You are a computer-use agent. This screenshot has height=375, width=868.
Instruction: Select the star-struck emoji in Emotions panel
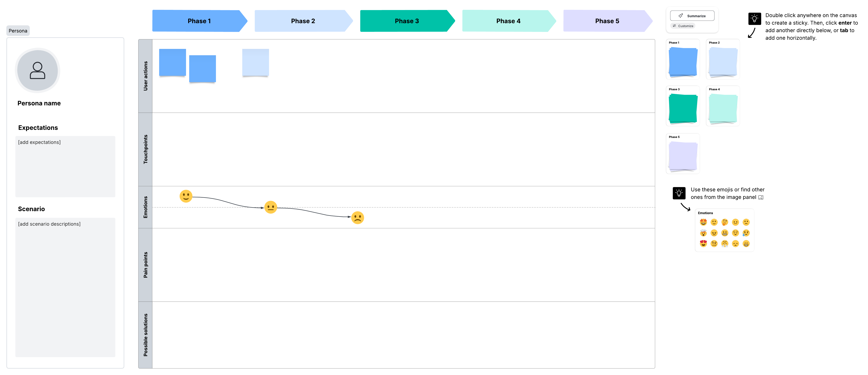tap(704, 222)
